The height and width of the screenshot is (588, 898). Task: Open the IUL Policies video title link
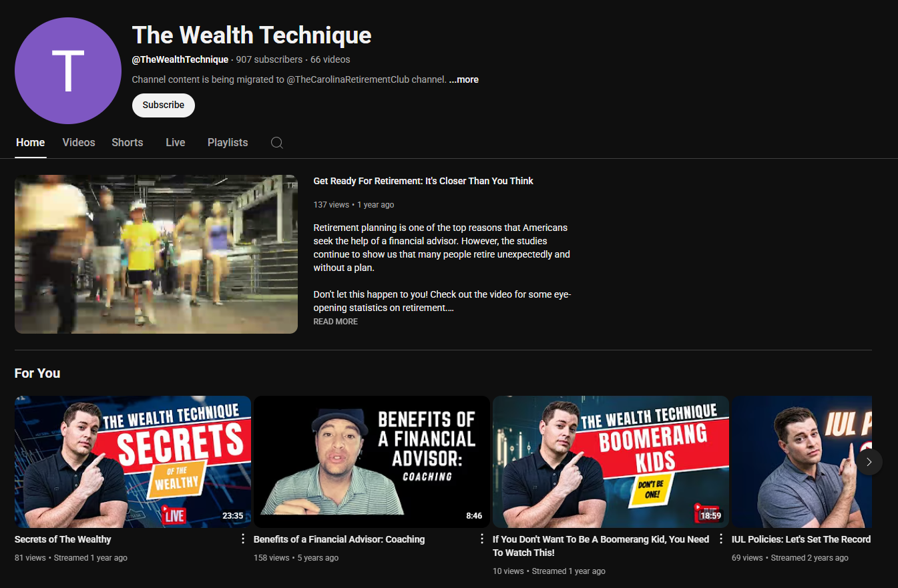coord(801,539)
